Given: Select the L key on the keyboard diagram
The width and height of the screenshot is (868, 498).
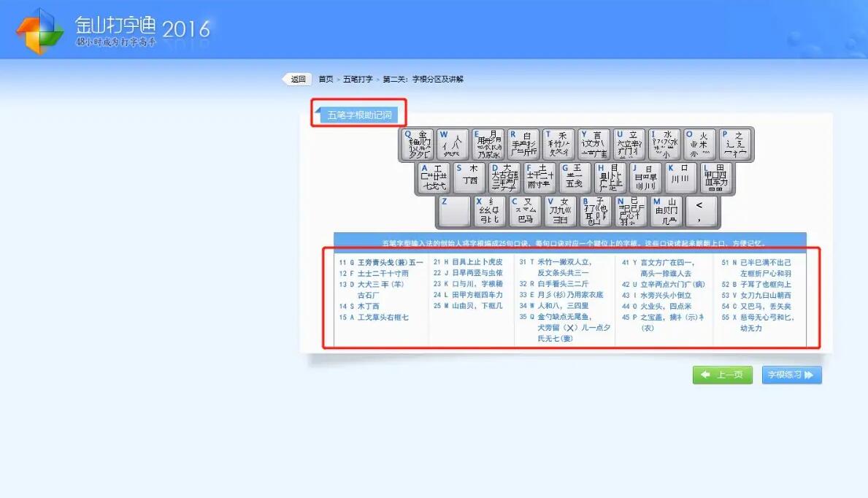Looking at the screenshot, I should click(x=717, y=178).
